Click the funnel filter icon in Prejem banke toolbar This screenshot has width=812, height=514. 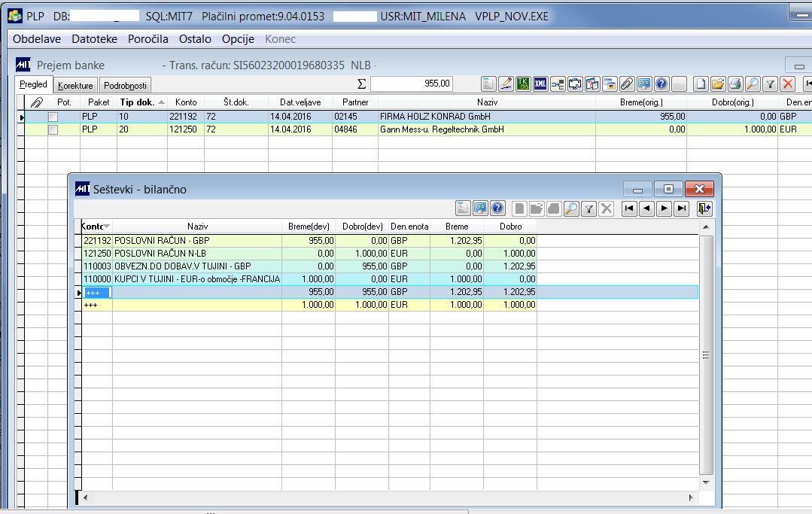(x=770, y=84)
